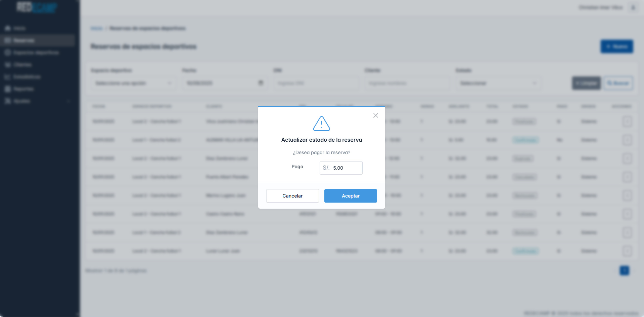Click the Clientes icon in sidebar
644x317 pixels.
click(8, 65)
